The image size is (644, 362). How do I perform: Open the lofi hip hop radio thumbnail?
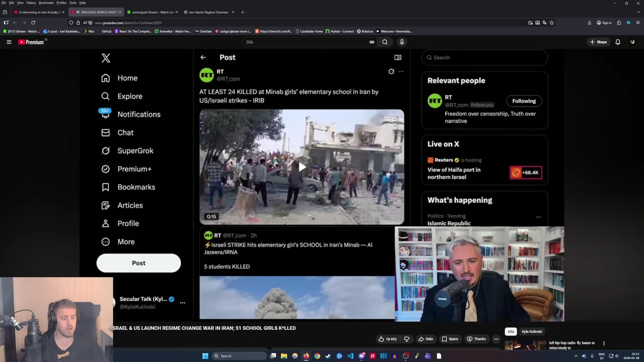coord(525,345)
